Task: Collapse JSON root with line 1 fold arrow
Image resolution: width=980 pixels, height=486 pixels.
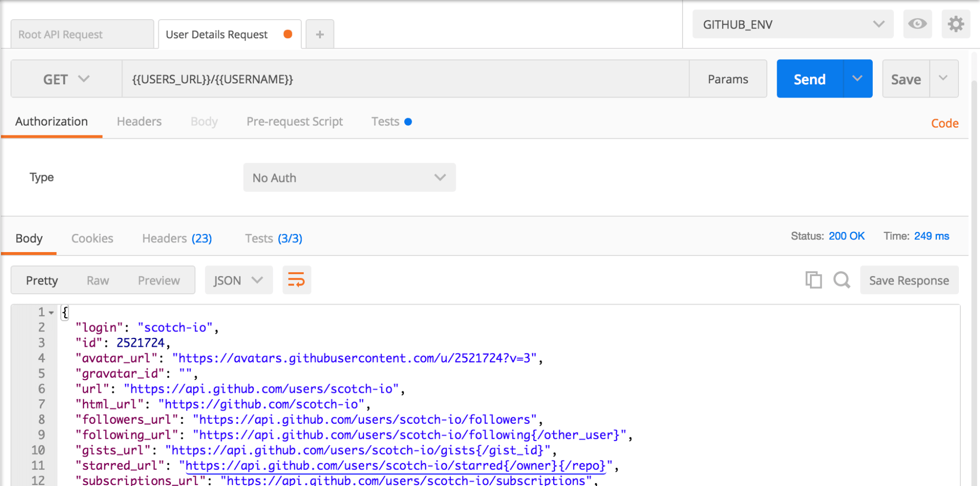Action: click(51, 312)
